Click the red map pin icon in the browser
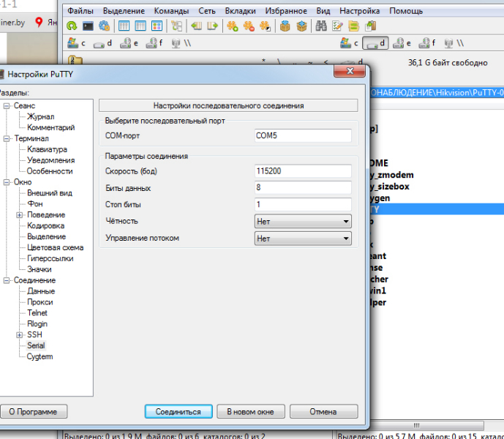Image resolution: width=504 pixels, height=439 pixels. pyautogui.click(x=39, y=22)
